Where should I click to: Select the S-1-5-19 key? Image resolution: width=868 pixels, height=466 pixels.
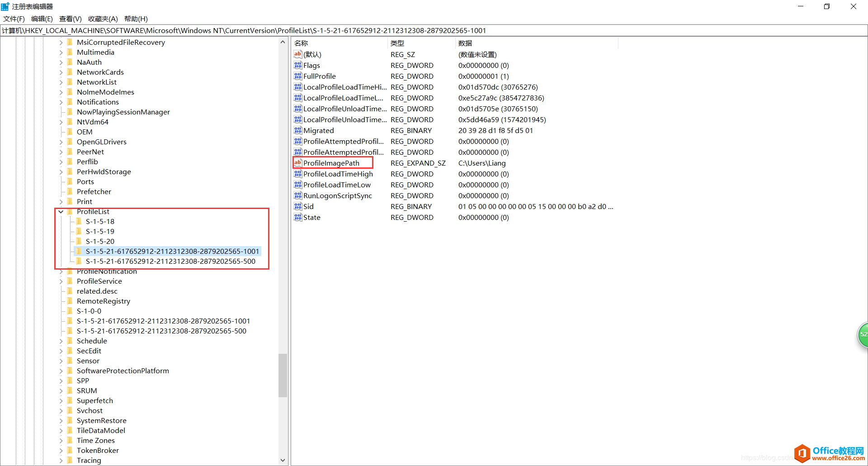[100, 231]
